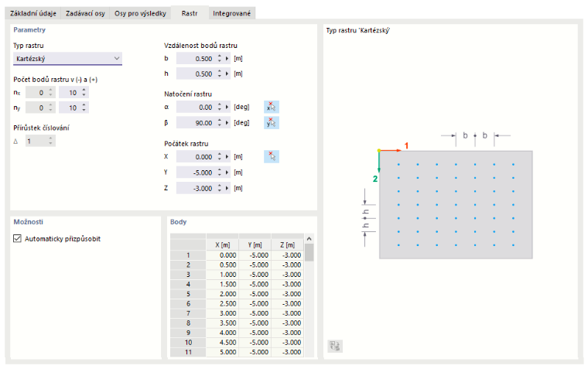Click the spinner of the b value 0.500
The height and width of the screenshot is (369, 588).
click(x=220, y=59)
